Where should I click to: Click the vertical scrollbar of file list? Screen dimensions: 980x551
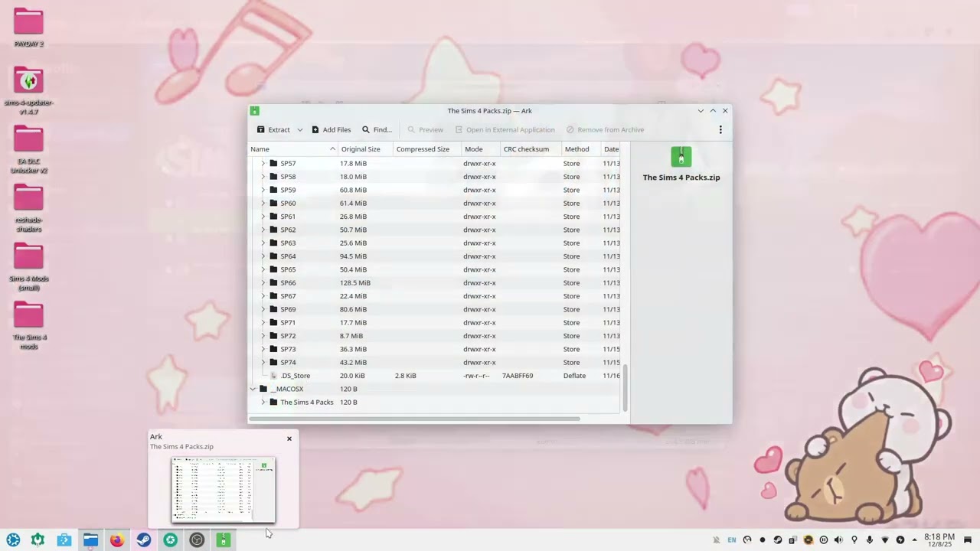click(625, 388)
